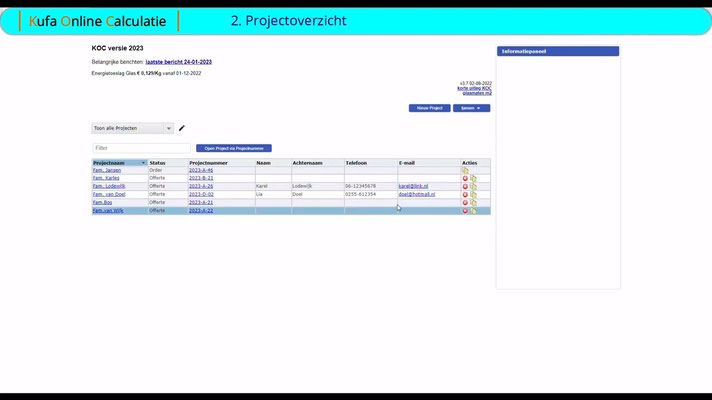
Task: Select the Order status of Fam. Jansen
Action: (x=156, y=170)
